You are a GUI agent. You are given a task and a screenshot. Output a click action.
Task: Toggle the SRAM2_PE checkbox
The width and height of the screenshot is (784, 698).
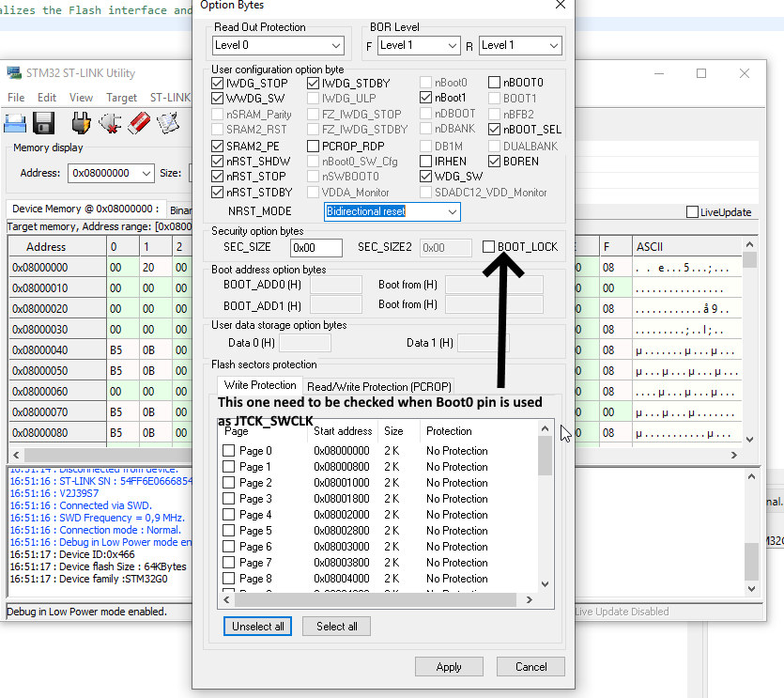217,147
